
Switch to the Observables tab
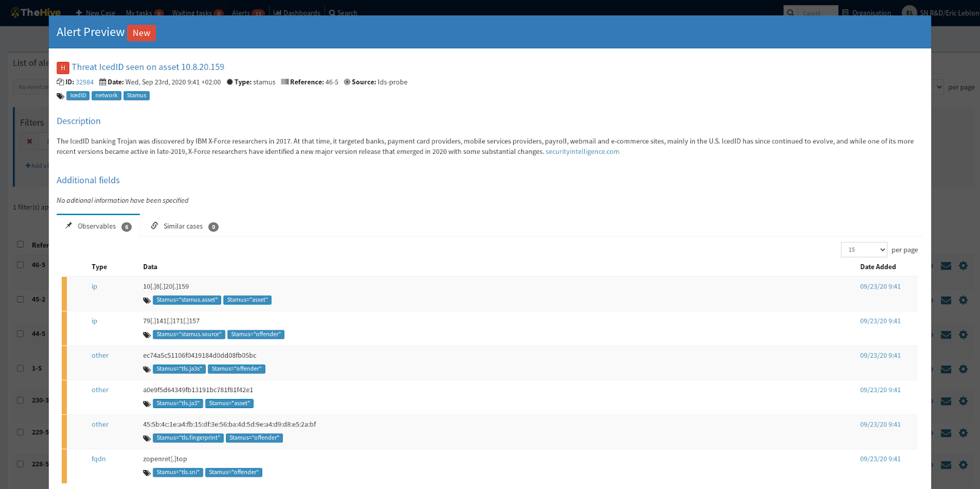click(98, 226)
